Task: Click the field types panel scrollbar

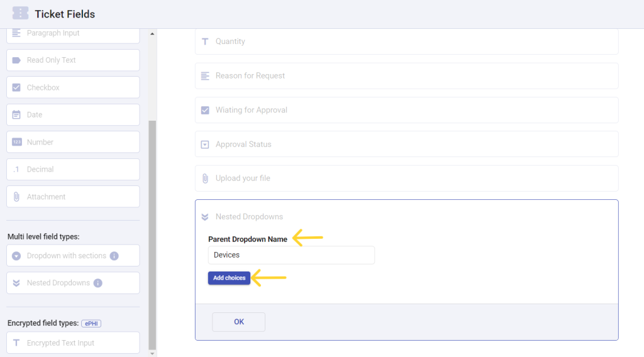Action: click(x=152, y=234)
